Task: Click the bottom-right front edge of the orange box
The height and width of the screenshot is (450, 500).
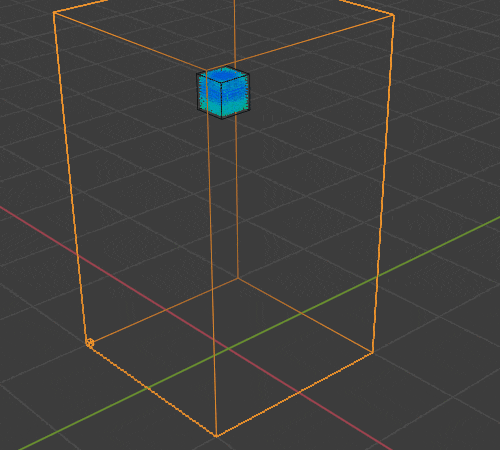Action: (295, 394)
